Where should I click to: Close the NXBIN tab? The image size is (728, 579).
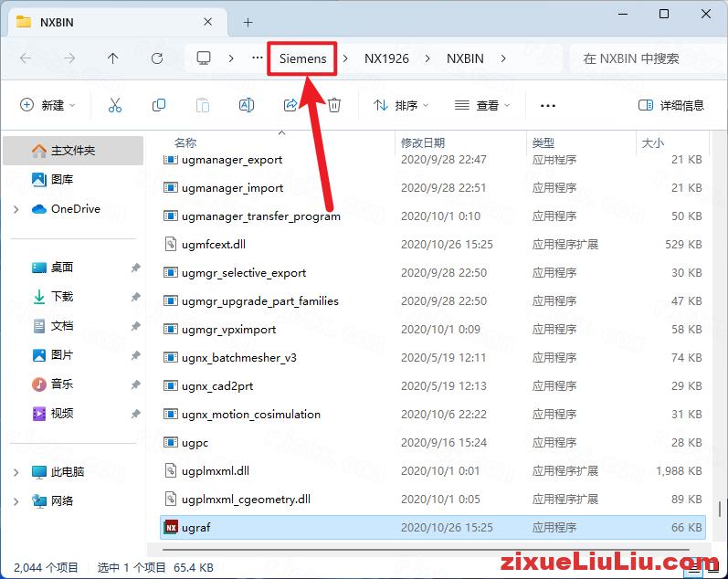pyautogui.click(x=208, y=22)
